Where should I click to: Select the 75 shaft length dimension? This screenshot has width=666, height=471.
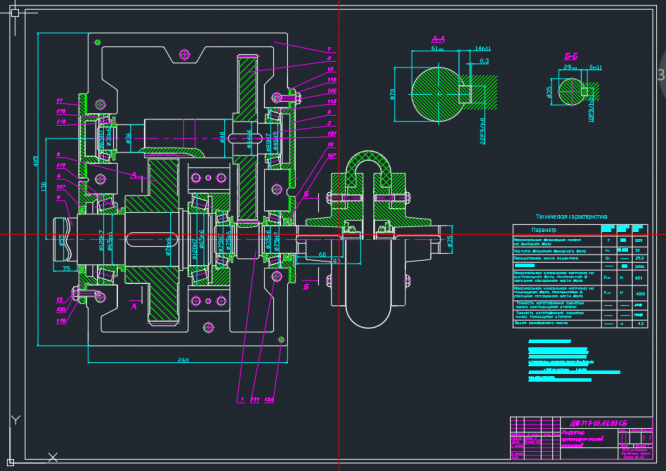(65, 269)
